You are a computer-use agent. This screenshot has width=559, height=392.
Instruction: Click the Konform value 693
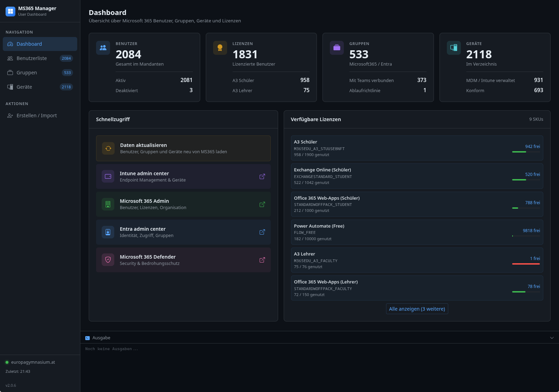539,90
